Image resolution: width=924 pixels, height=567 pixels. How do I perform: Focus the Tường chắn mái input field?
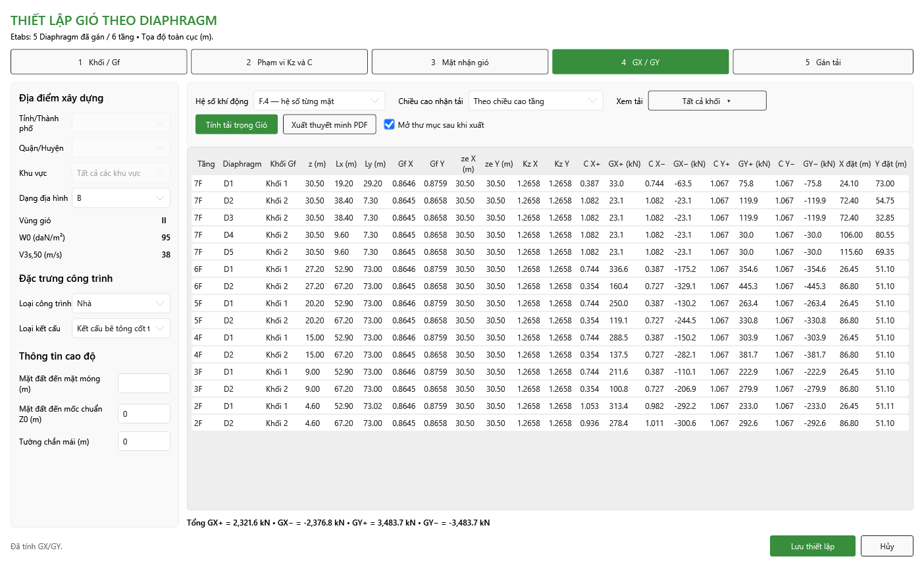[144, 441]
